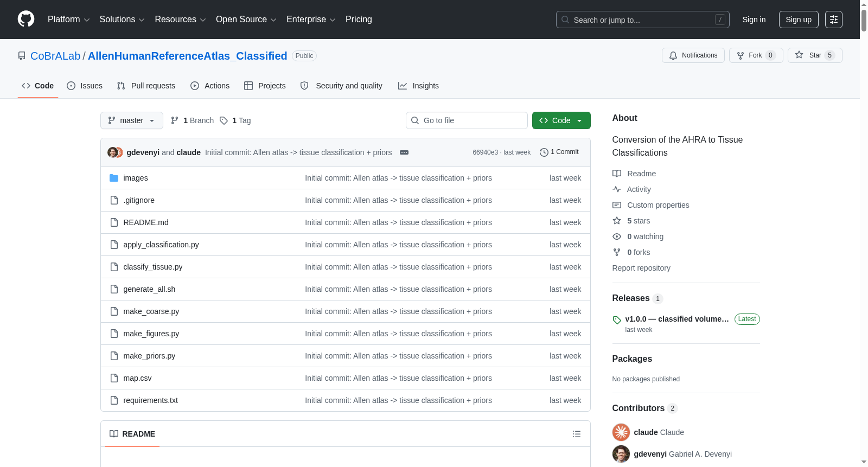Viewport: 868px width, 467px height.
Task: Click the requirements.txt file icon
Action: point(114,400)
